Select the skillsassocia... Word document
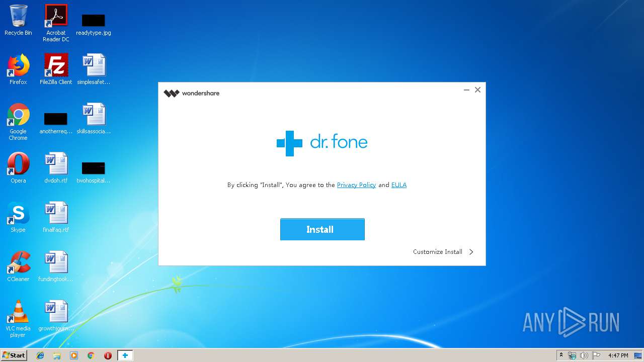Screen dimensions: 644x362 pyautogui.click(x=94, y=119)
